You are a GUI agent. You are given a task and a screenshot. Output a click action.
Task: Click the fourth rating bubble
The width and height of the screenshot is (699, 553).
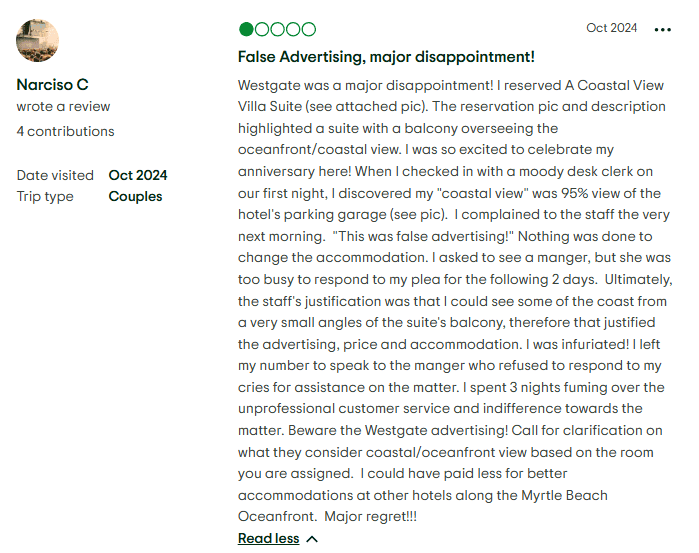[293, 29]
